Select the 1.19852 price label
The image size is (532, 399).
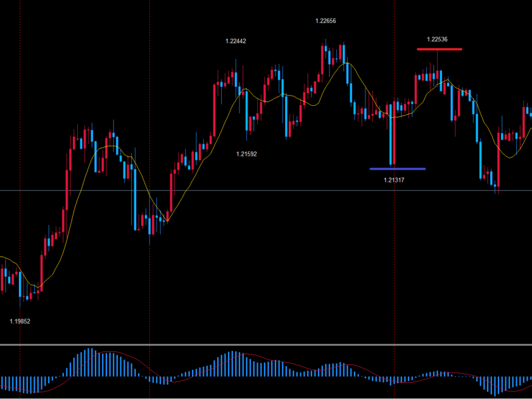tap(20, 321)
